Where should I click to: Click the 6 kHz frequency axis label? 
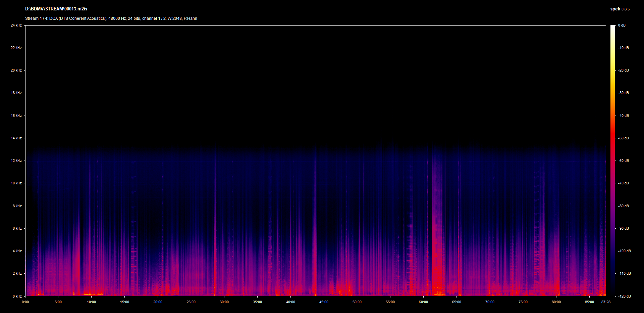pyautogui.click(x=17, y=229)
